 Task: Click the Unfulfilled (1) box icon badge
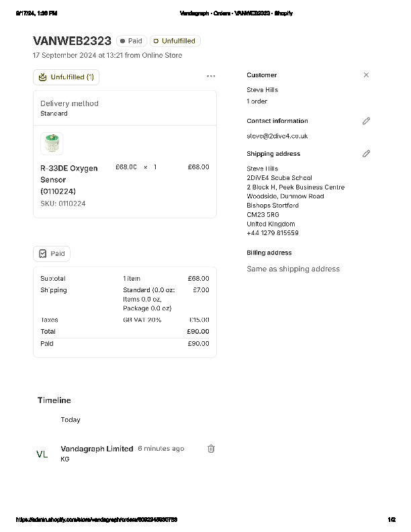click(43, 77)
